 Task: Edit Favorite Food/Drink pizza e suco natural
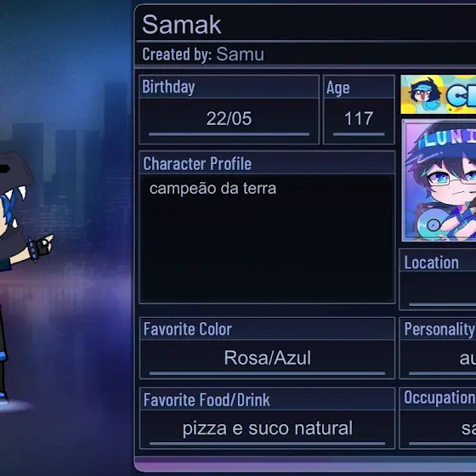(x=267, y=429)
